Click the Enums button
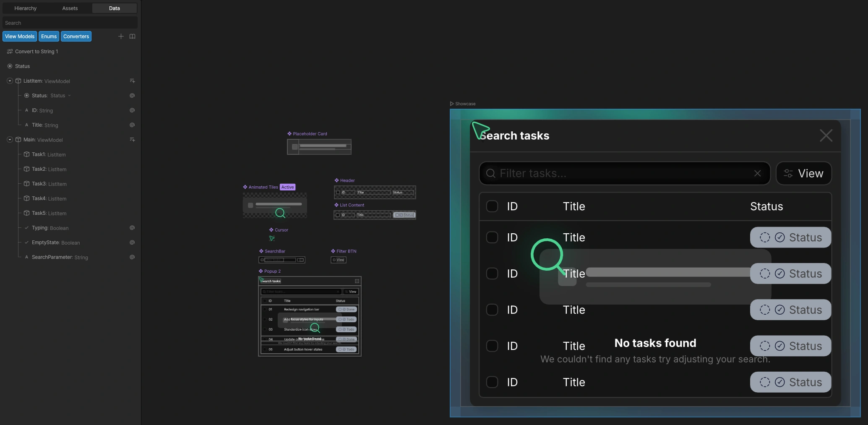 (x=49, y=36)
